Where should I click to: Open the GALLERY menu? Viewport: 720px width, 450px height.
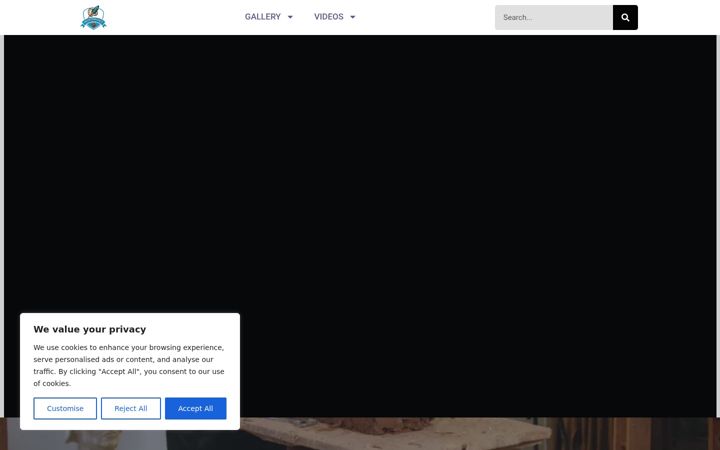click(x=263, y=17)
